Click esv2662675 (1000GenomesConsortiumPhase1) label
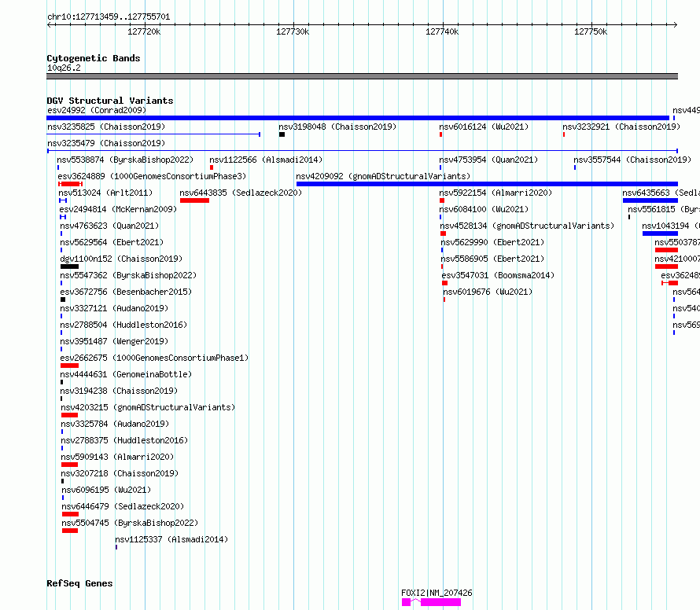This screenshot has height=610, width=700. pos(154,358)
